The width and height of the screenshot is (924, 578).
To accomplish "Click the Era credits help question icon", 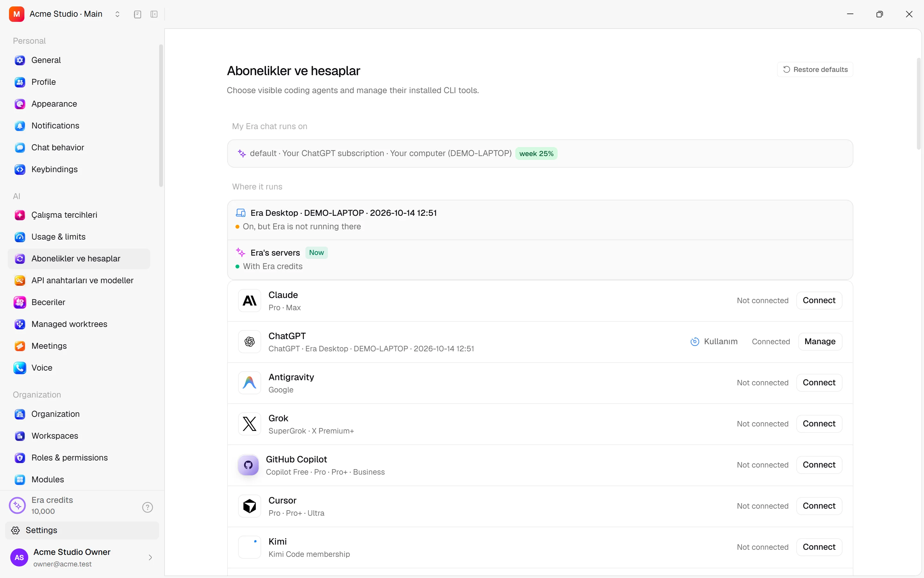I will click(x=147, y=507).
